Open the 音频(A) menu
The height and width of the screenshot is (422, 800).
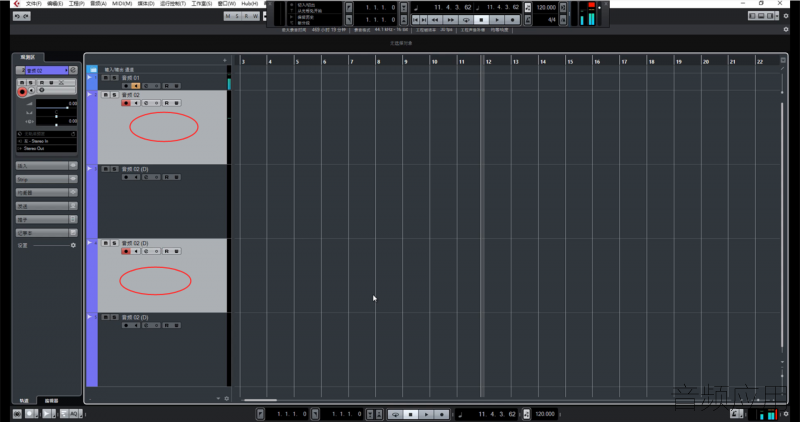click(98, 4)
